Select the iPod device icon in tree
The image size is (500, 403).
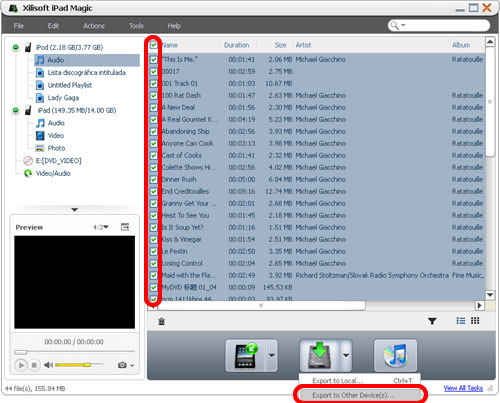tap(28, 47)
